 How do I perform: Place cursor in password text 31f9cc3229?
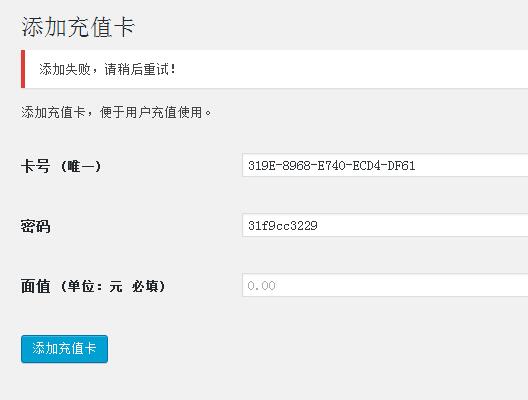click(x=283, y=225)
